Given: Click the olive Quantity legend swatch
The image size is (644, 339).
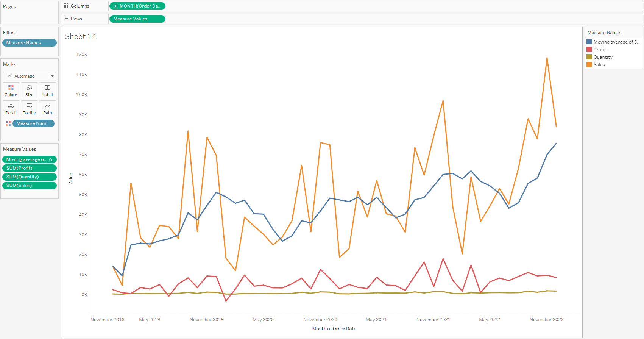Looking at the screenshot, I should coord(589,57).
